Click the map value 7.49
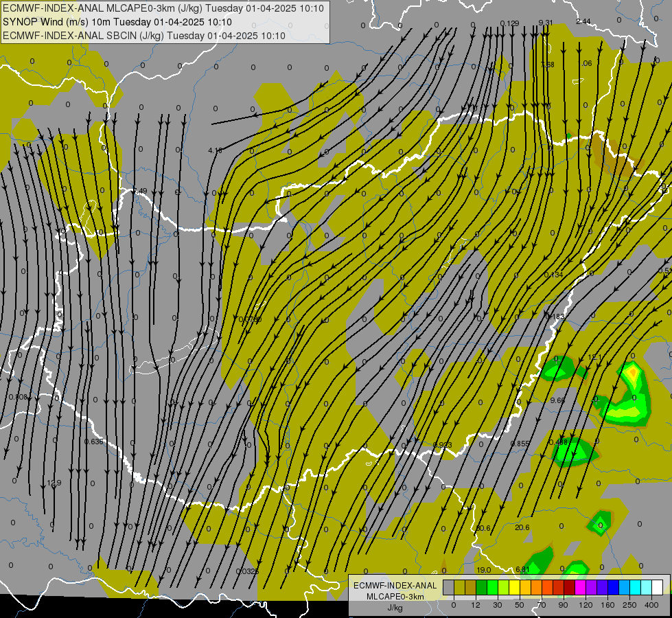Image resolution: width=672 pixels, height=618 pixels. click(x=140, y=192)
